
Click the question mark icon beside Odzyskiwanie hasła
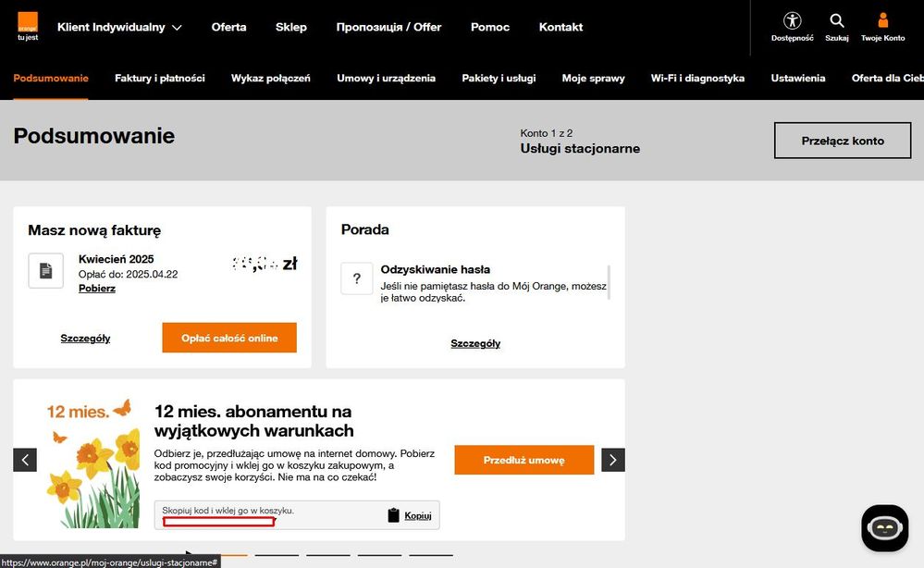(x=356, y=278)
